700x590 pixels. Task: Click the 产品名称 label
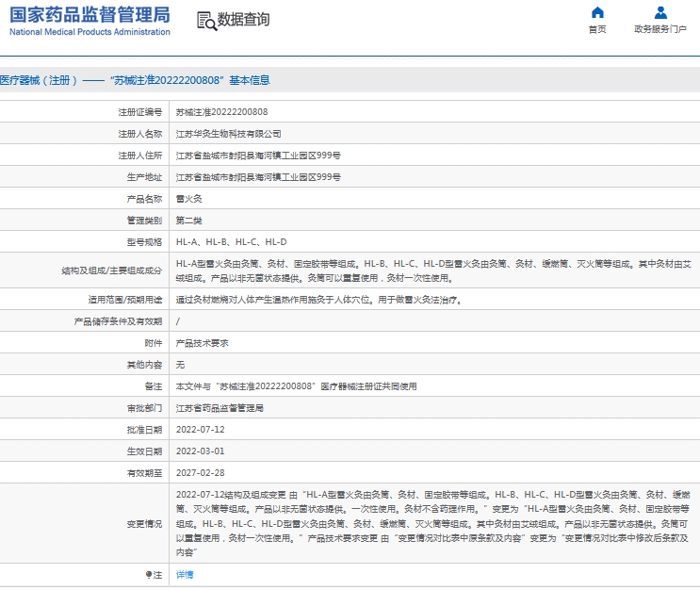click(145, 199)
